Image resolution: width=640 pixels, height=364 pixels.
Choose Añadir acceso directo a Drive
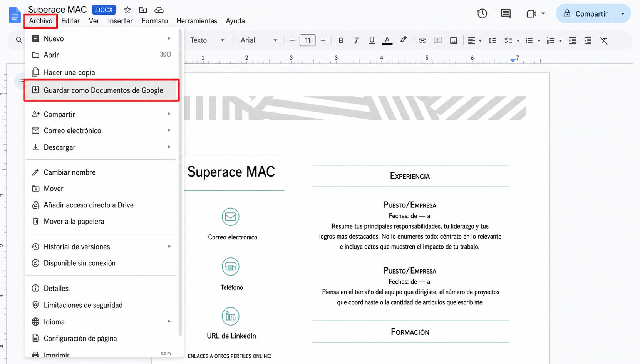click(x=101, y=205)
